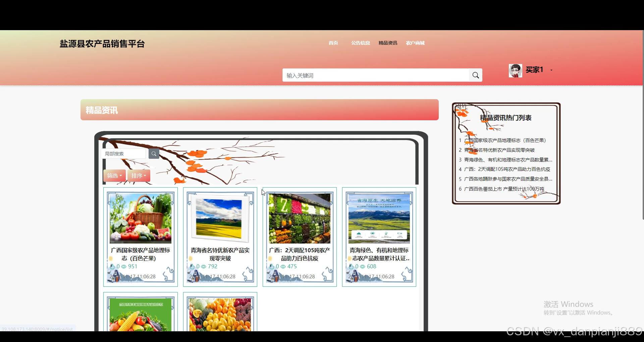Image resolution: width=644 pixels, height=342 pixels.
Task: Open hot list item 广西国家级农产品地理标志（百色芒果）
Action: pos(505,140)
